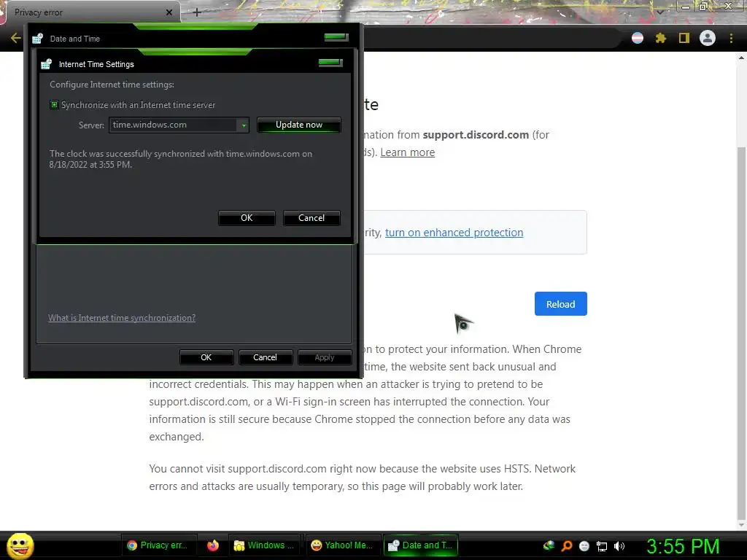Click Cancel in Date and Time window

pyautogui.click(x=265, y=357)
